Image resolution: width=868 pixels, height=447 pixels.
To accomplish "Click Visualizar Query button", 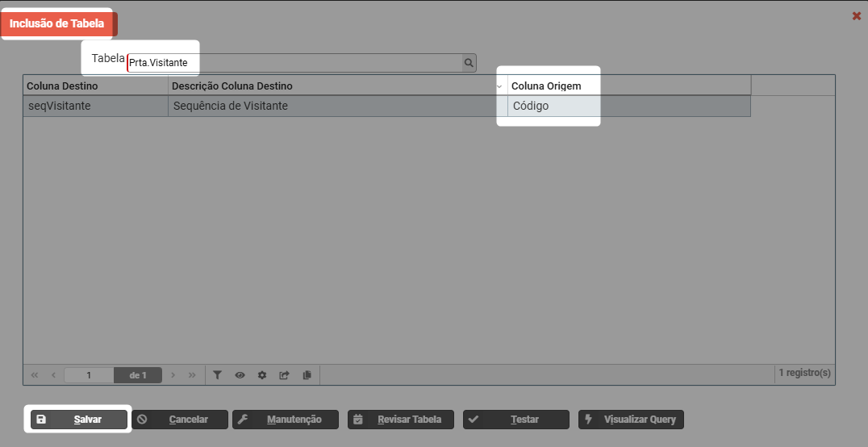I will (x=631, y=420).
